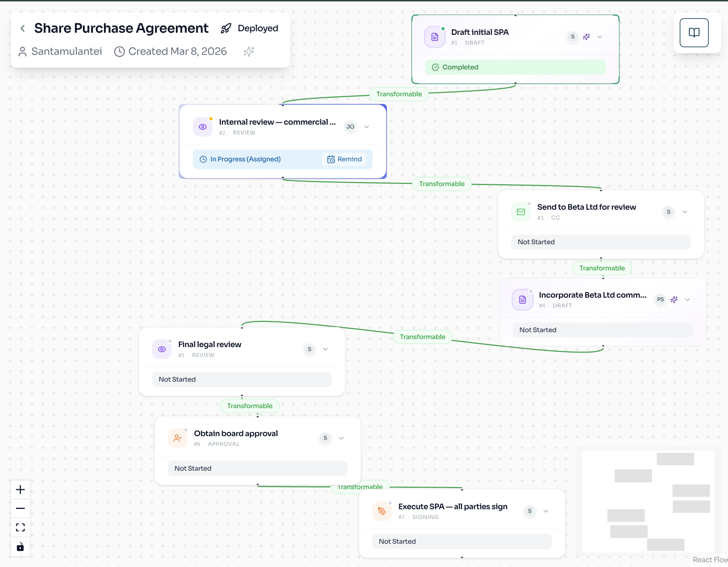The width and height of the screenshot is (728, 567).
Task: Expand the Internal review node chevron
Action: click(367, 127)
